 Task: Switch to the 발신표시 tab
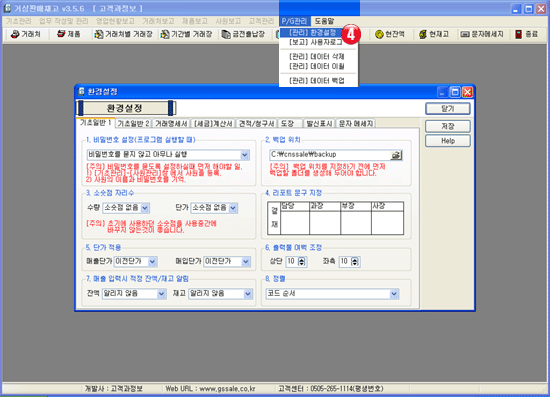pos(319,123)
